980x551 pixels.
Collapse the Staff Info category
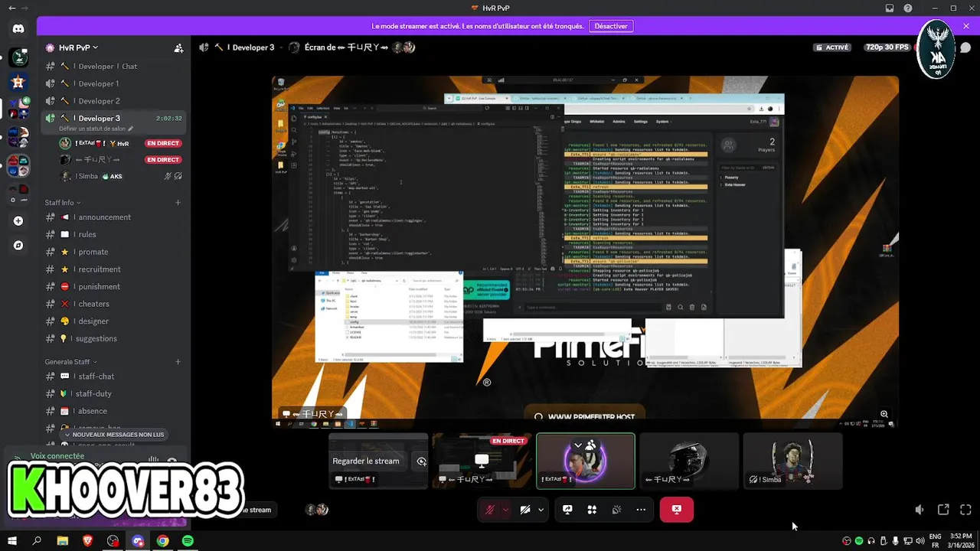point(64,203)
